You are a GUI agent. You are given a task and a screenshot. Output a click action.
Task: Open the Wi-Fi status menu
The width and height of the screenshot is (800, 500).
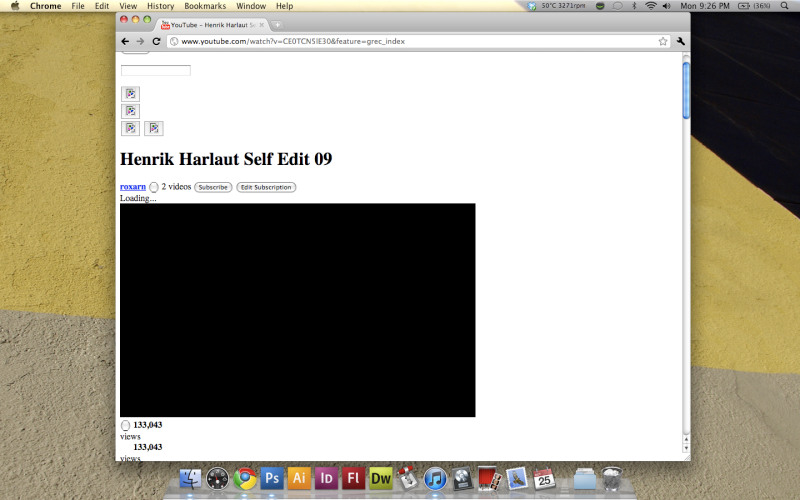click(x=650, y=6)
